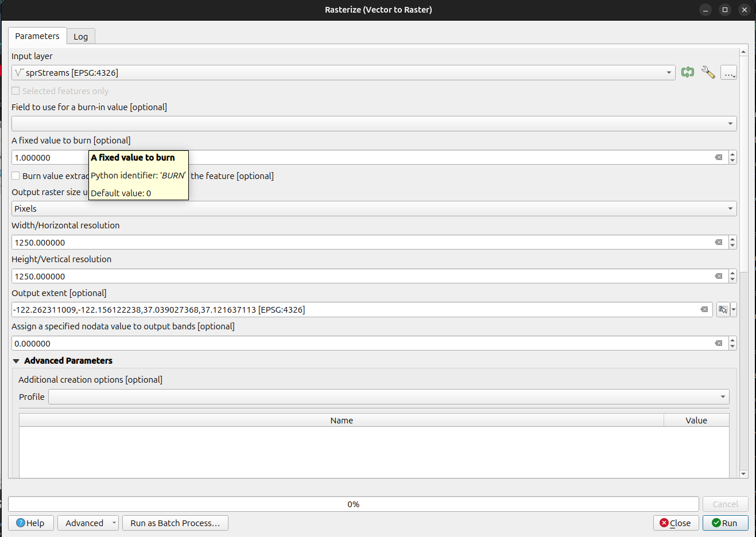Open the Output raster size units dropdown

click(374, 209)
